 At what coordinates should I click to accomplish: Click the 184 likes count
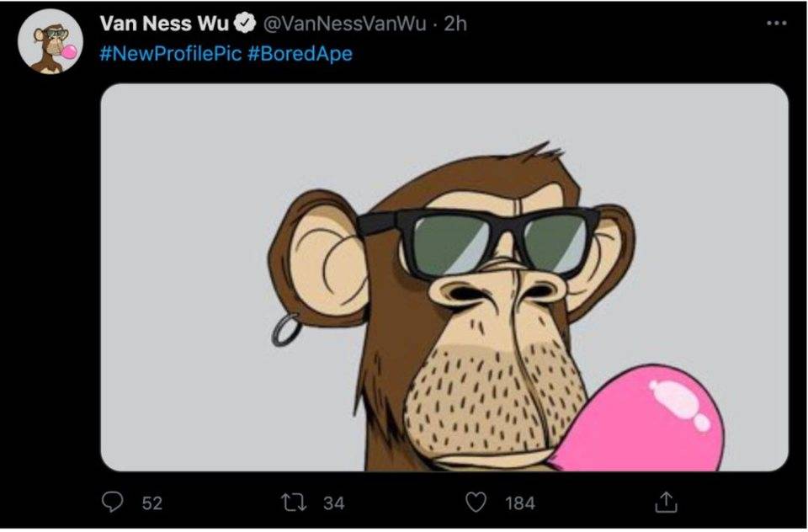tap(520, 503)
